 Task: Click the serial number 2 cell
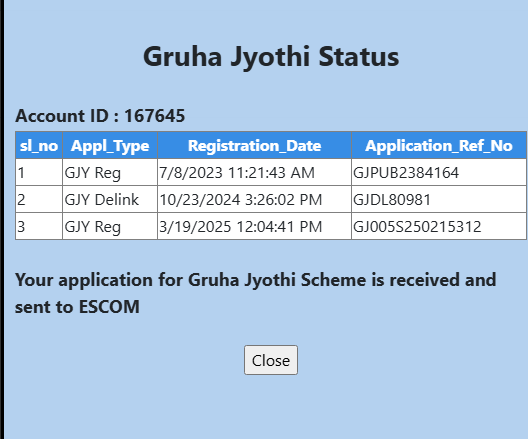(39, 199)
